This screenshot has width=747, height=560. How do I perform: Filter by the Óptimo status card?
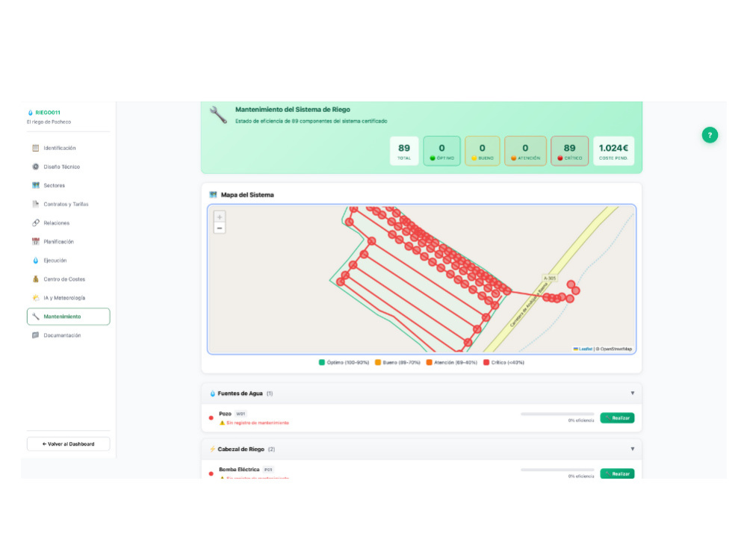(x=441, y=151)
